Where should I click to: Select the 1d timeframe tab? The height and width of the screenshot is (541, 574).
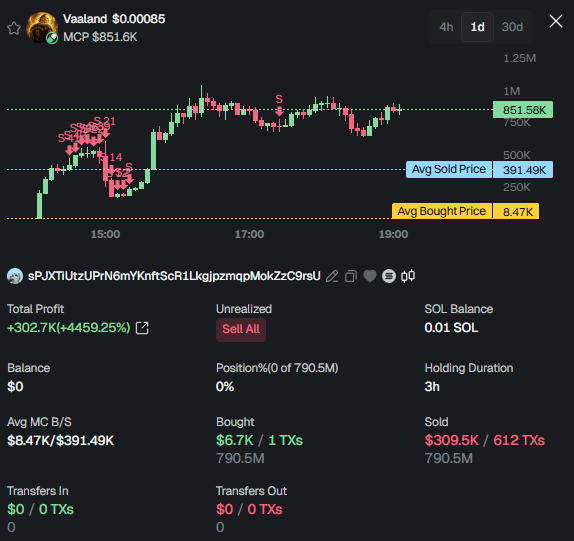477,27
